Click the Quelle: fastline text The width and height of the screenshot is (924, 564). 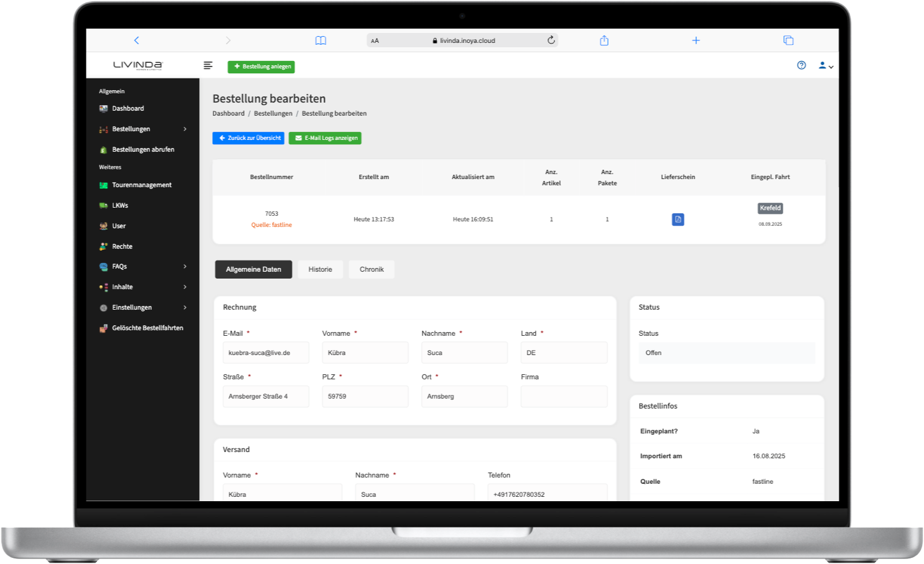pyautogui.click(x=271, y=225)
